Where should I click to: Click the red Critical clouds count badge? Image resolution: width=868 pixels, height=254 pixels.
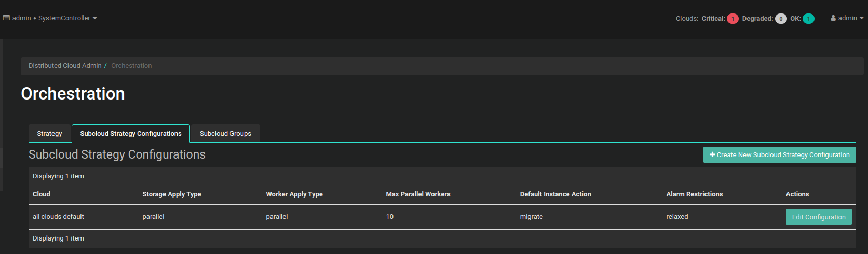(733, 19)
